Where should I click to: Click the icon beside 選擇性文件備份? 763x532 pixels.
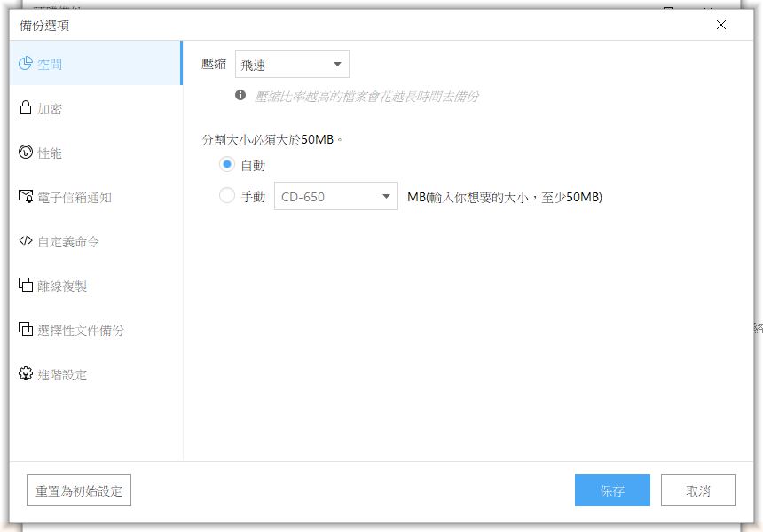click(x=26, y=329)
